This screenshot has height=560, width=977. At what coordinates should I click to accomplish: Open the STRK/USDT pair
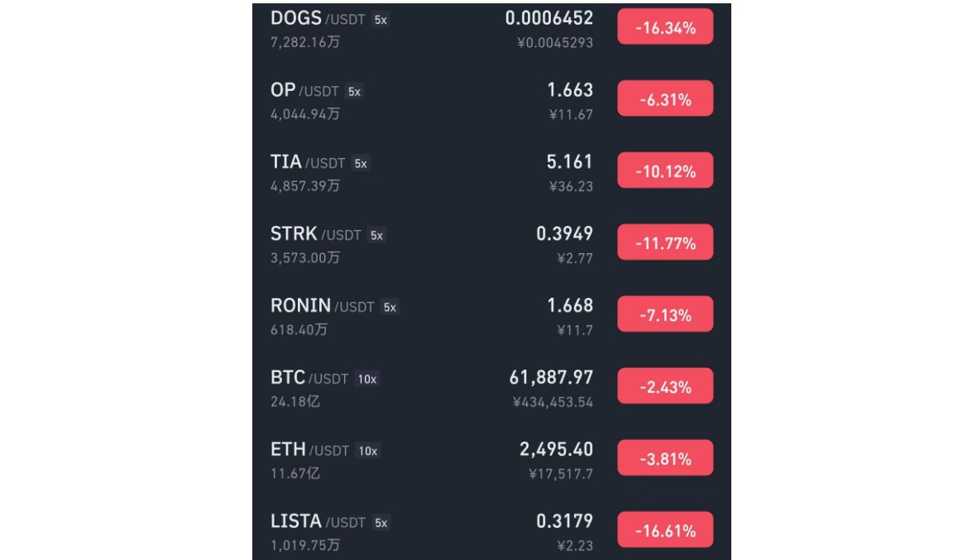pyautogui.click(x=491, y=243)
